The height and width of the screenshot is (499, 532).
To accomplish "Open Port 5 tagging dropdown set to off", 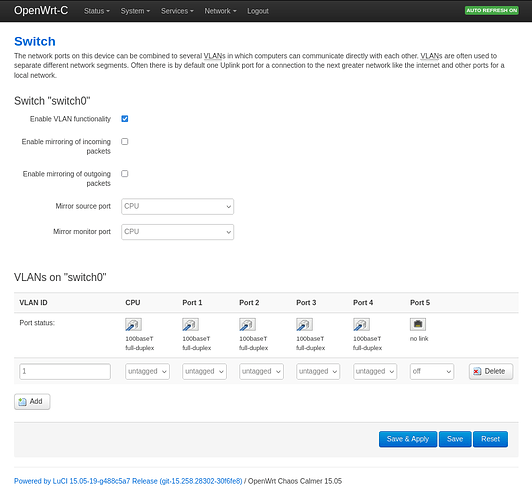I will click(x=432, y=371).
